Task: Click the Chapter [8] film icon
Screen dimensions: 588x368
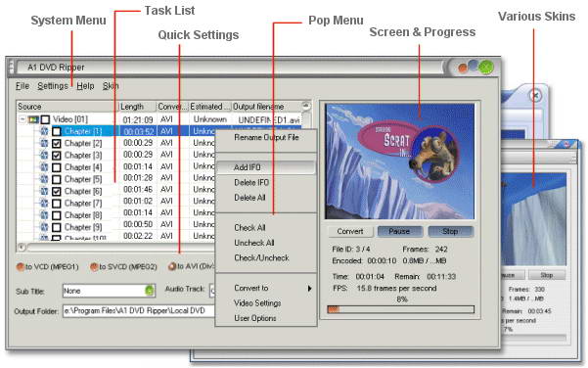Action: [x=44, y=215]
